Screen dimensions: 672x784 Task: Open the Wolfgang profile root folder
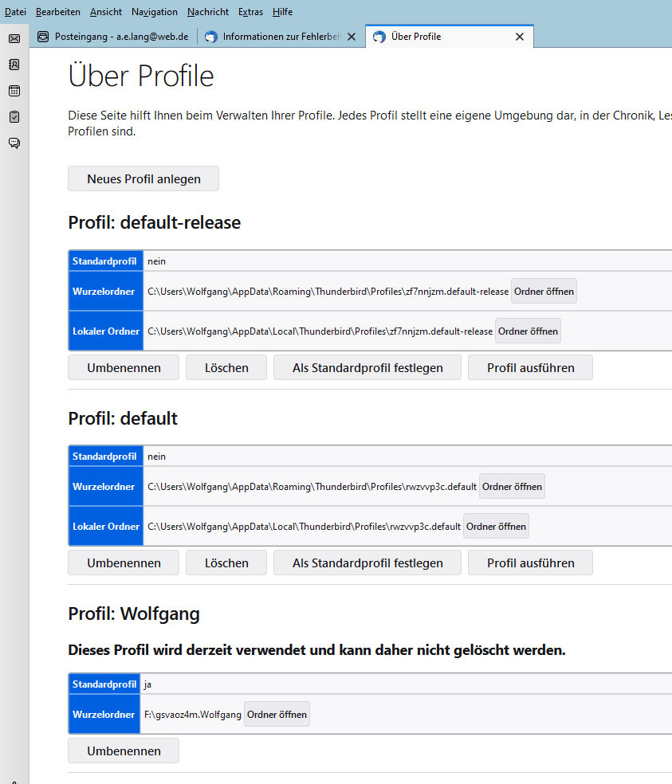[x=277, y=715]
